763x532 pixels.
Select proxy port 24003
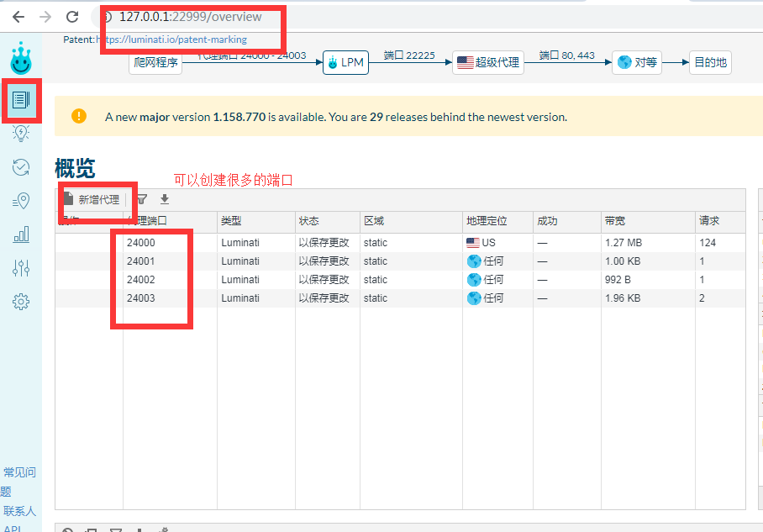[x=141, y=298]
